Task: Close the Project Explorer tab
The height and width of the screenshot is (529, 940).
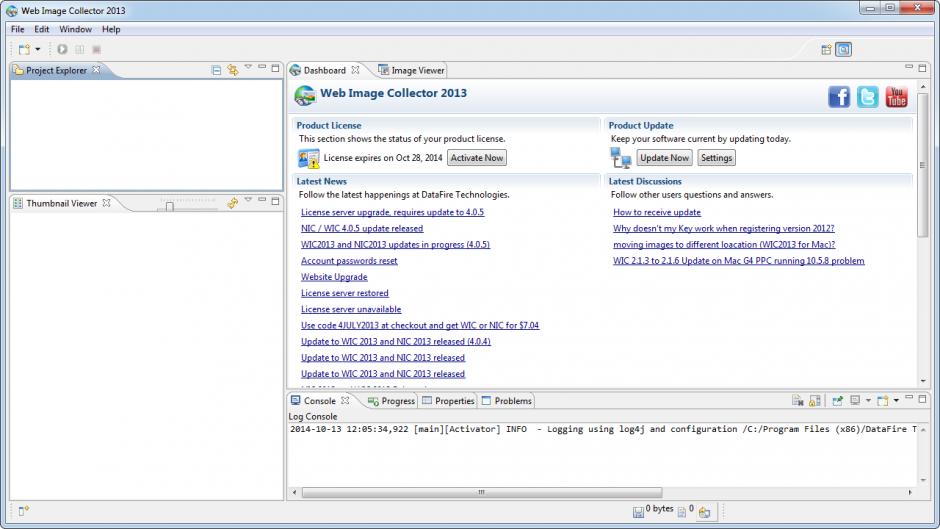Action: click(x=96, y=70)
